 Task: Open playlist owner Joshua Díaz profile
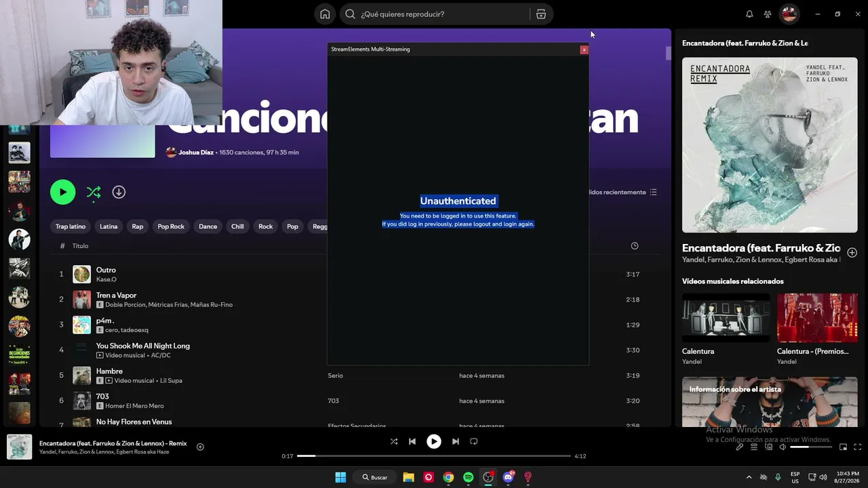pyautogui.click(x=196, y=152)
